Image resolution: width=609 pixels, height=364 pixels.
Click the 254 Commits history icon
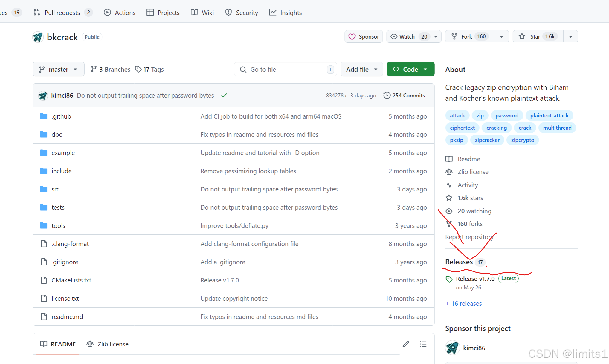pos(387,95)
